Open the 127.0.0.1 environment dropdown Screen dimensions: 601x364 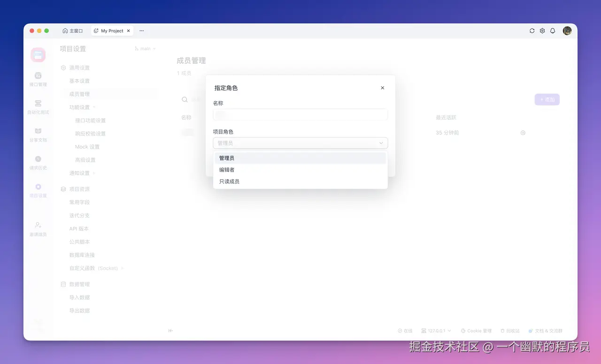tap(436, 331)
